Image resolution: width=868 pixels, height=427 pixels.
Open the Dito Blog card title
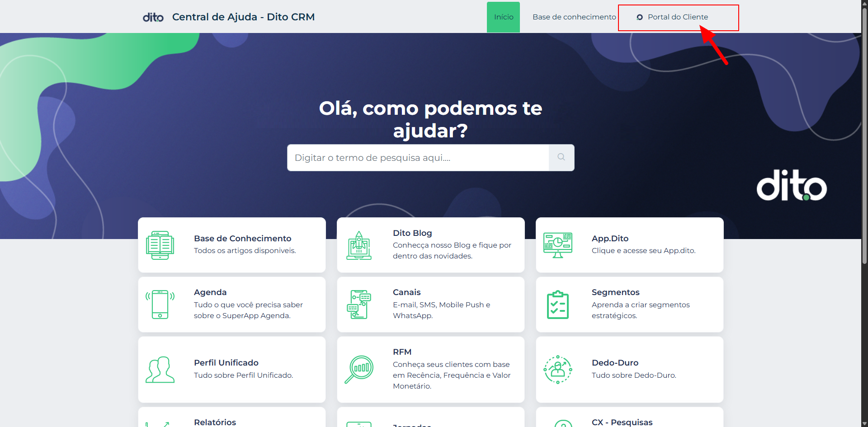pyautogui.click(x=412, y=233)
